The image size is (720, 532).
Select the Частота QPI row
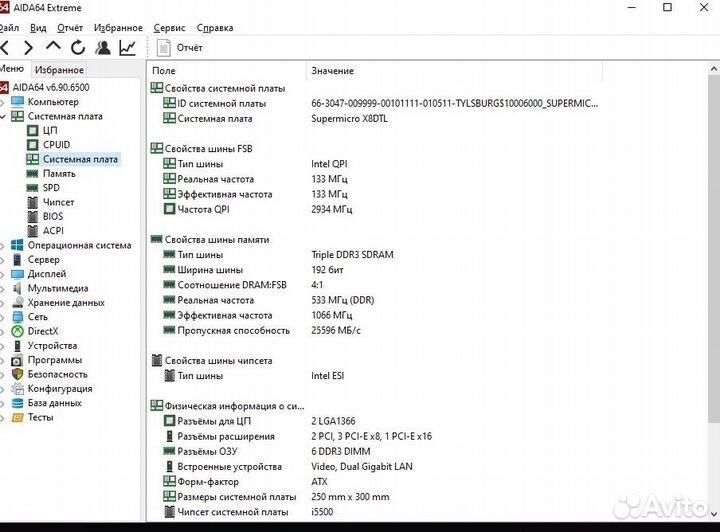258,209
